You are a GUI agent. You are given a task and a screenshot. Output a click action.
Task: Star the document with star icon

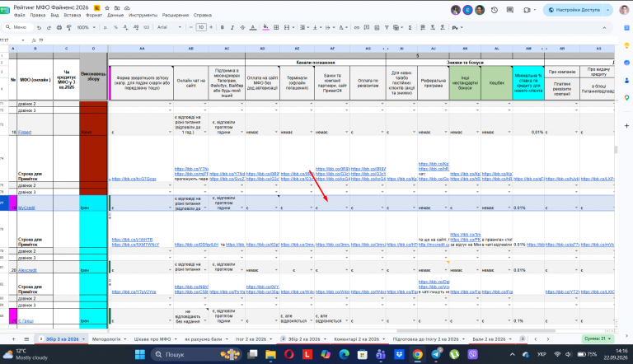[x=107, y=7]
